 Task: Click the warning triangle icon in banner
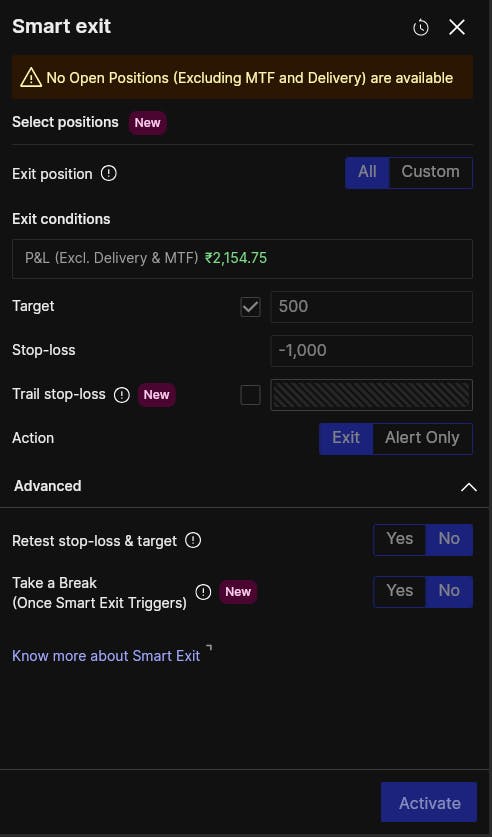tap(31, 78)
